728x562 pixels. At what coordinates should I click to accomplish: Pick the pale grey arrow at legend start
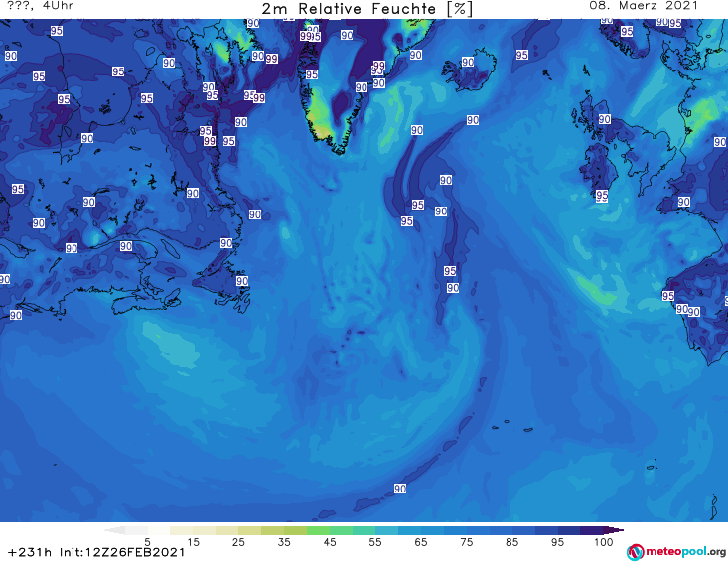(x=114, y=530)
